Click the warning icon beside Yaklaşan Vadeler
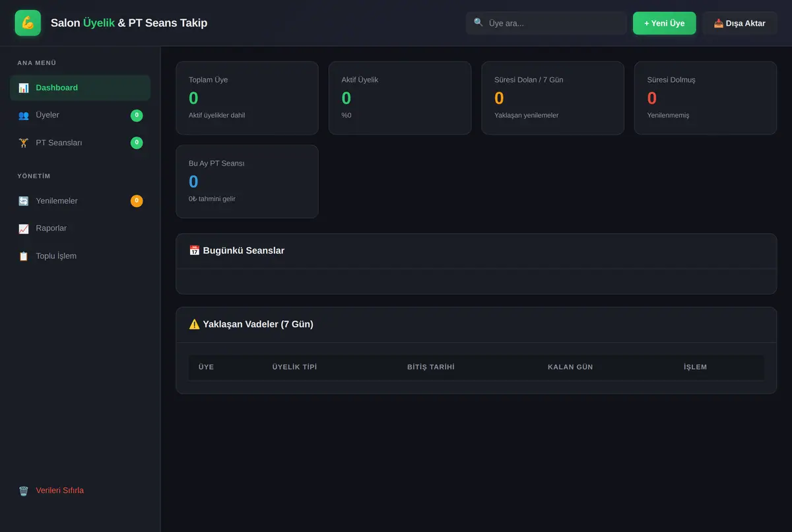The height and width of the screenshot is (532, 792). (195, 324)
